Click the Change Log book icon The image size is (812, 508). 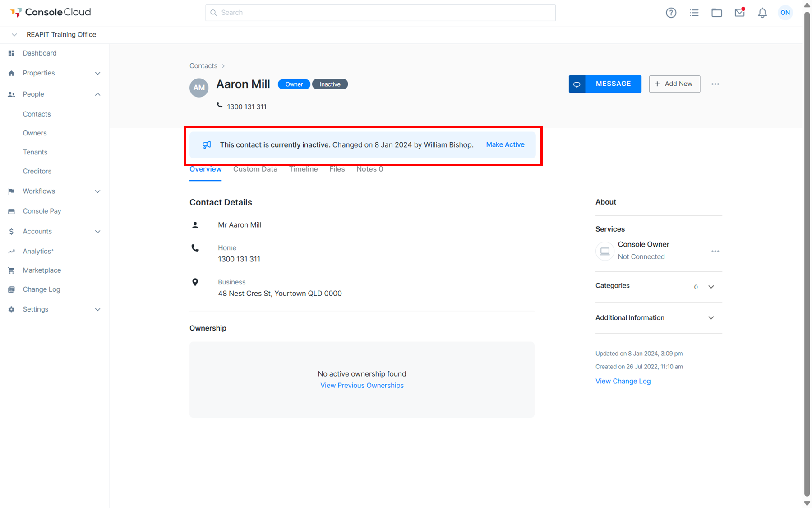(x=12, y=289)
